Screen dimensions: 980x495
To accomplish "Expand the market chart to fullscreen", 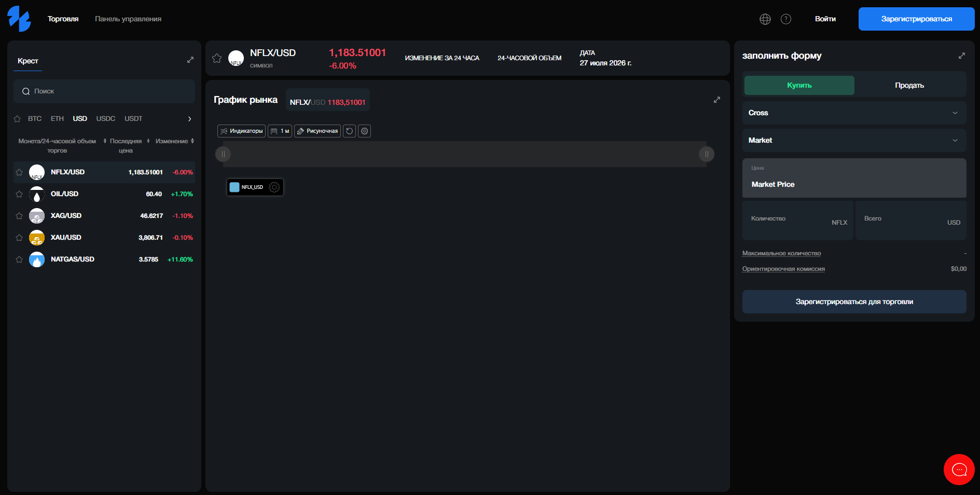I will (x=717, y=100).
